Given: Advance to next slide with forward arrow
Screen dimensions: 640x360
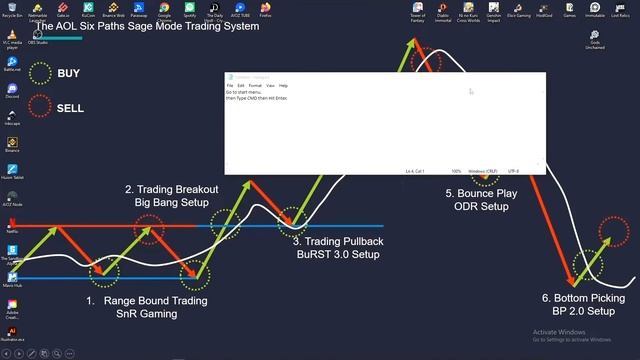Looking at the screenshot, I should pos(19,353).
